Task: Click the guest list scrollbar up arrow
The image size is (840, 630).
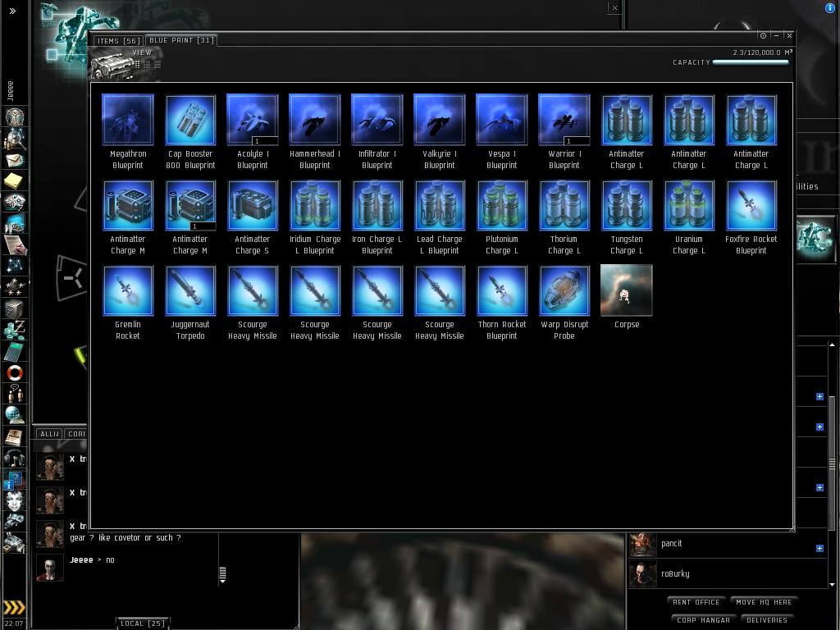Action: pos(832,345)
